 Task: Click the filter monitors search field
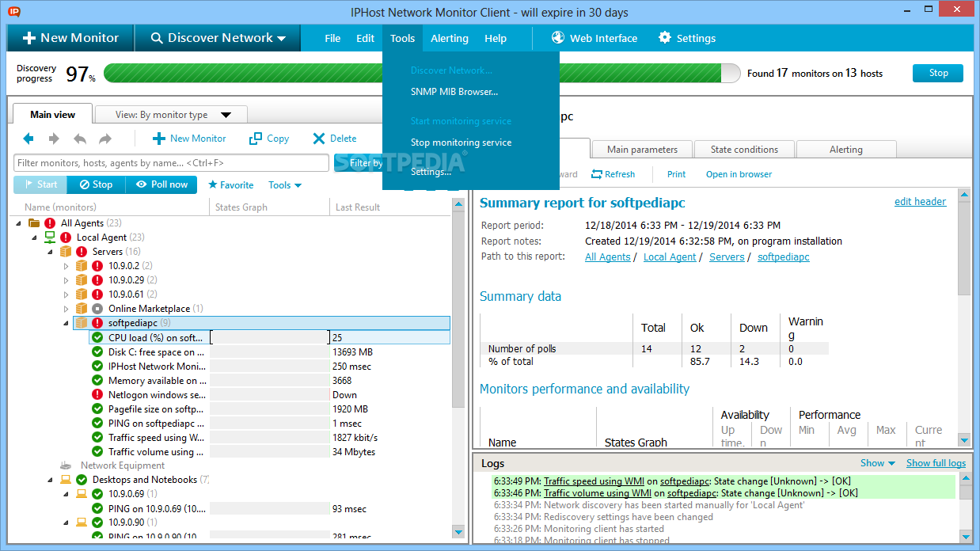tap(171, 163)
